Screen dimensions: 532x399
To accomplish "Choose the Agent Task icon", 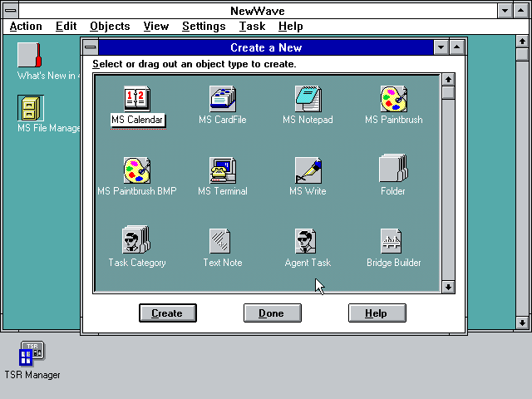I will [306, 241].
